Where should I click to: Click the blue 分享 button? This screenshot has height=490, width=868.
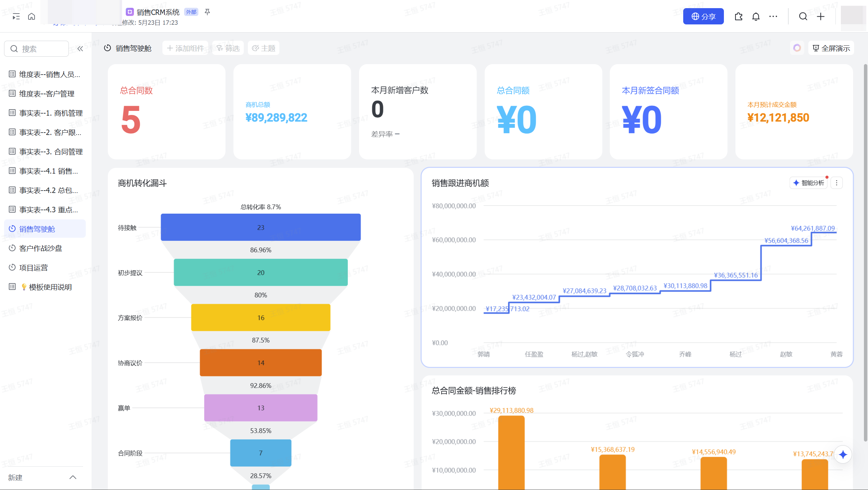point(703,16)
